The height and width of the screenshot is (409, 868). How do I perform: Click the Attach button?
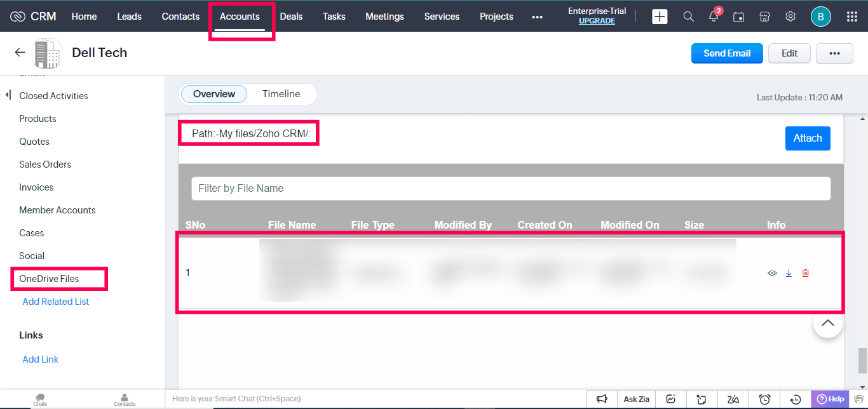[808, 138]
